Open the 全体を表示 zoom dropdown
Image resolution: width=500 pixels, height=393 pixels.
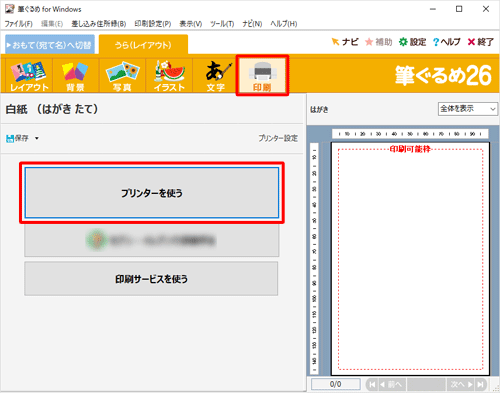468,109
